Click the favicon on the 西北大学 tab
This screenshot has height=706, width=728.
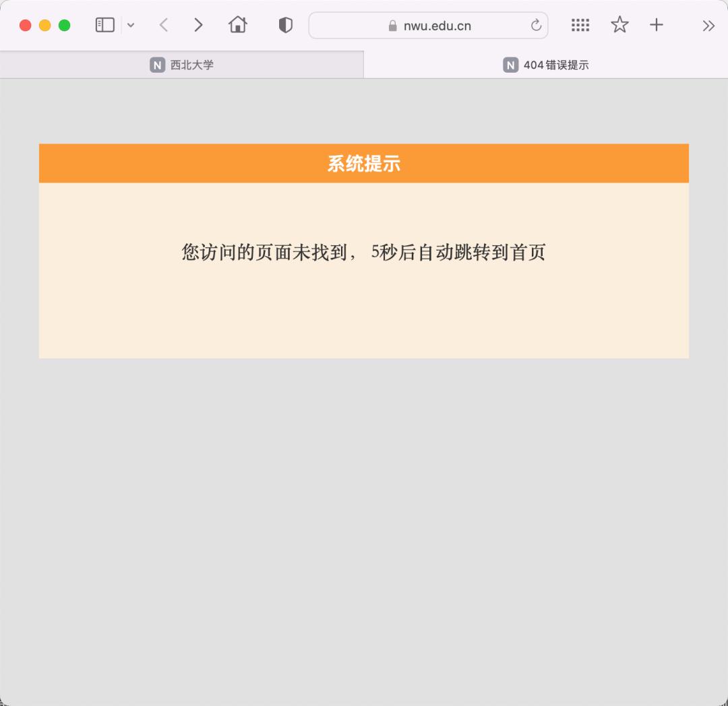tap(157, 65)
